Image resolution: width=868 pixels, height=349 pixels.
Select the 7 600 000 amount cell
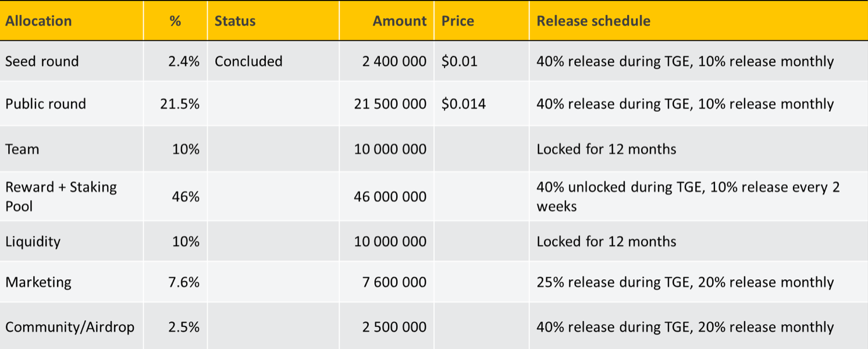(394, 282)
